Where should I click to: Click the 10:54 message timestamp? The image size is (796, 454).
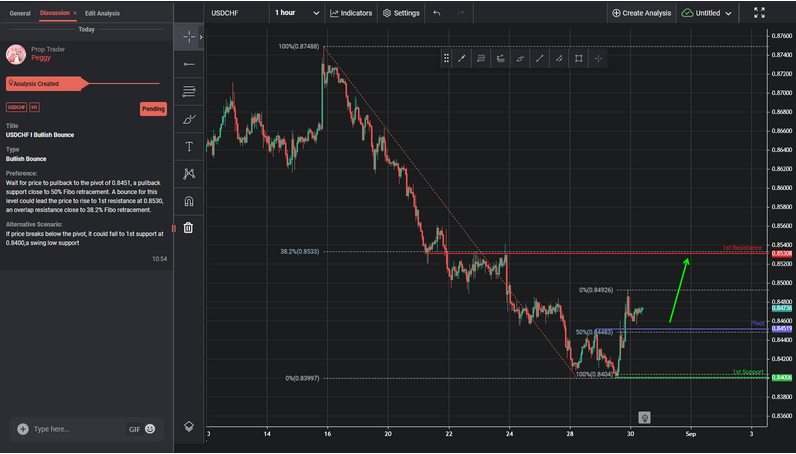[x=159, y=259]
